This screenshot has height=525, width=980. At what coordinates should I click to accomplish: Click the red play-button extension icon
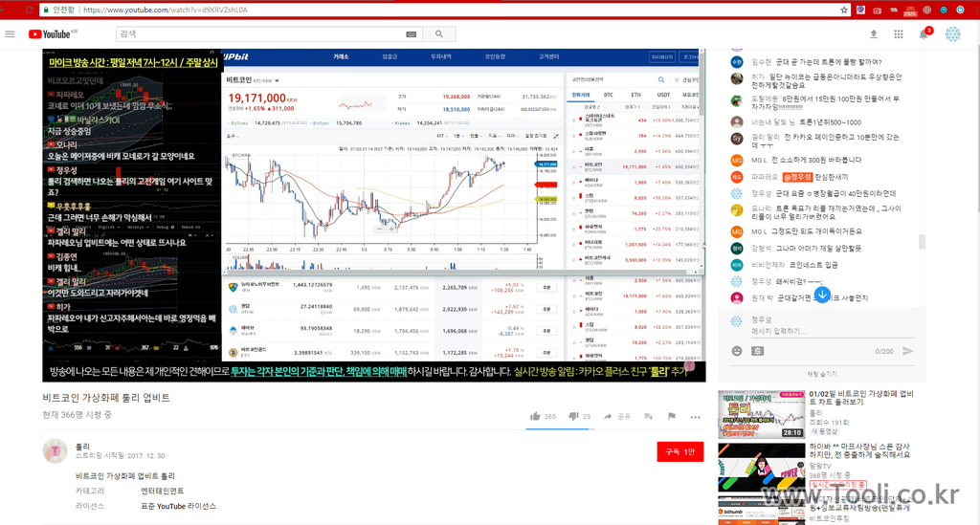coord(878,10)
